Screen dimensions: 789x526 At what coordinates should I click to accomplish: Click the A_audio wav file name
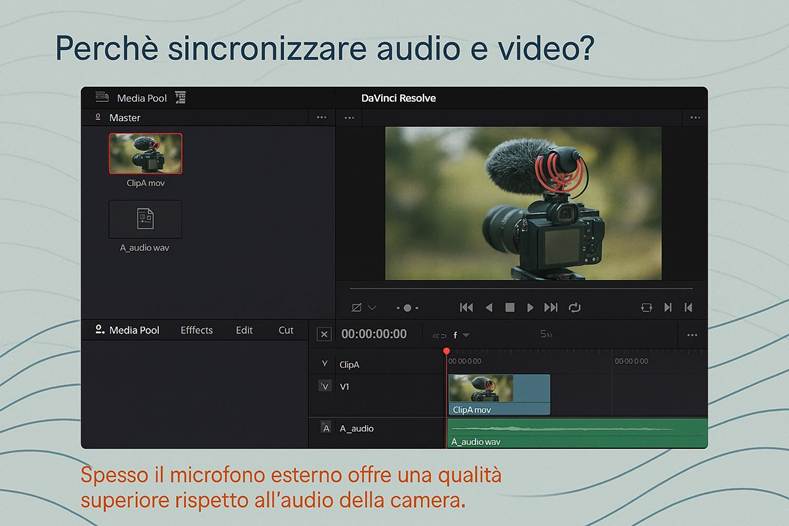coord(144,248)
